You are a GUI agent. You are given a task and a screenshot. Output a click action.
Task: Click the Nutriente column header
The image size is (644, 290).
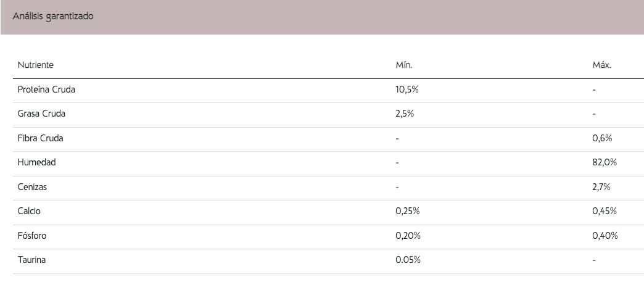coord(35,65)
